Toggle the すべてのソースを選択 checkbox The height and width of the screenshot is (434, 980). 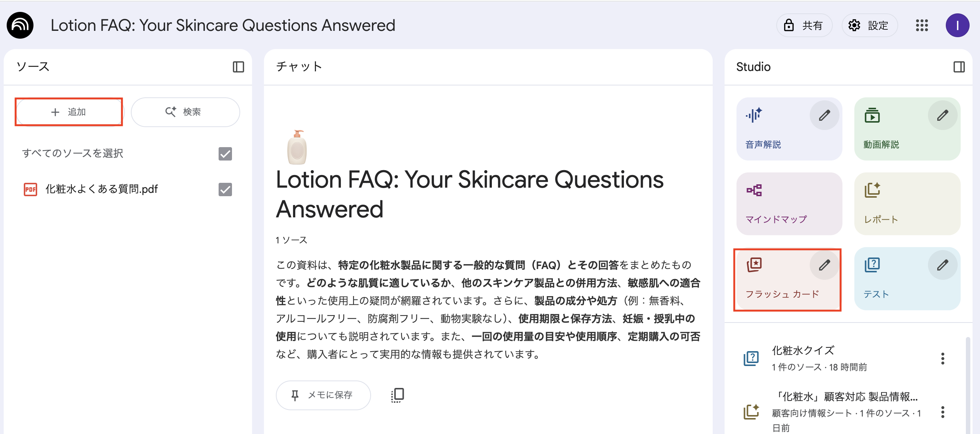tap(225, 154)
